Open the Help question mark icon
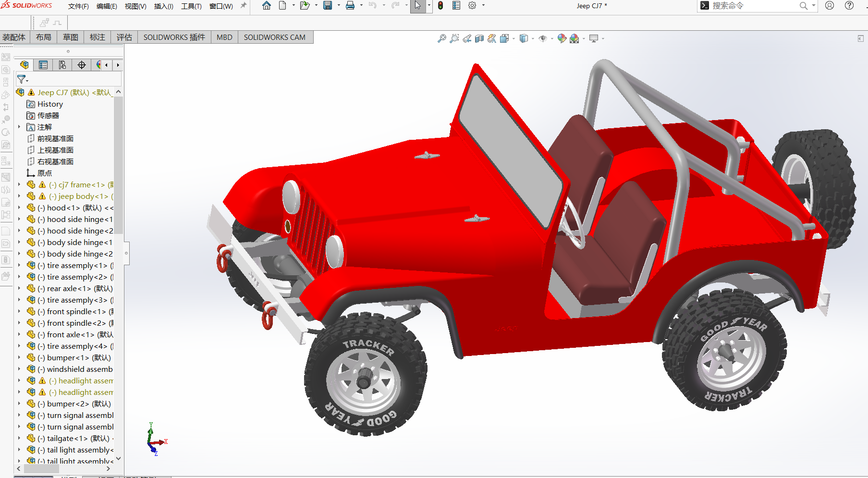868x478 pixels. click(849, 6)
